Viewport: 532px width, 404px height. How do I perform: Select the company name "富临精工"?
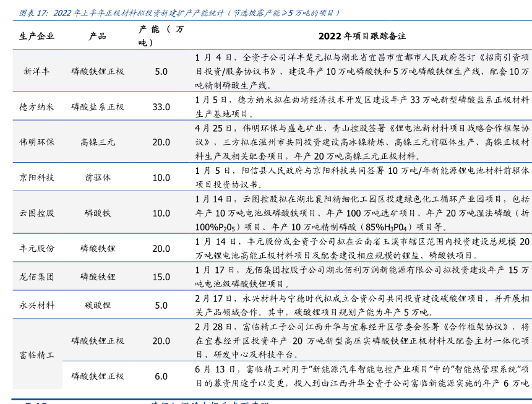[x=36, y=355]
